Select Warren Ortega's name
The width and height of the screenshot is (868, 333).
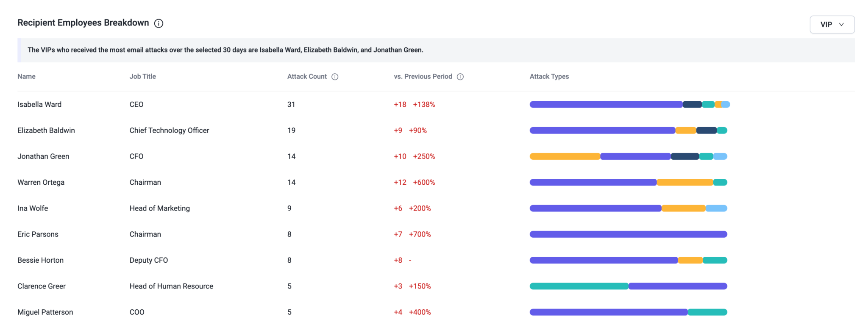41,182
